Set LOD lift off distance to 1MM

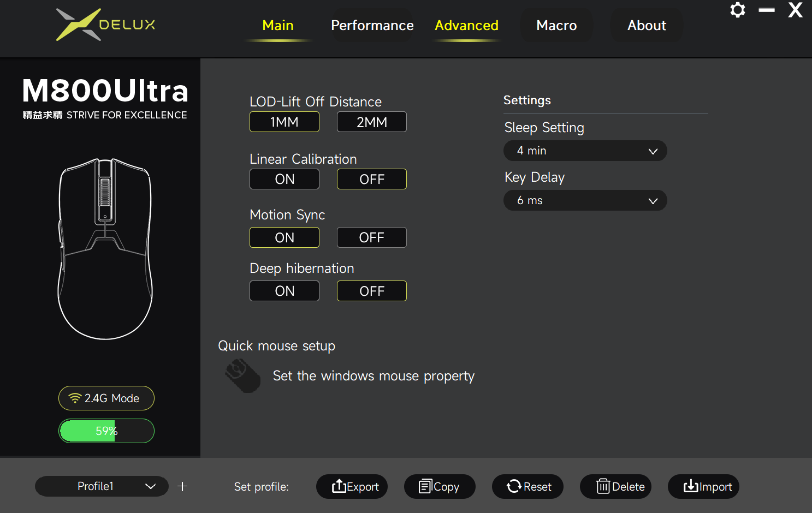(285, 122)
